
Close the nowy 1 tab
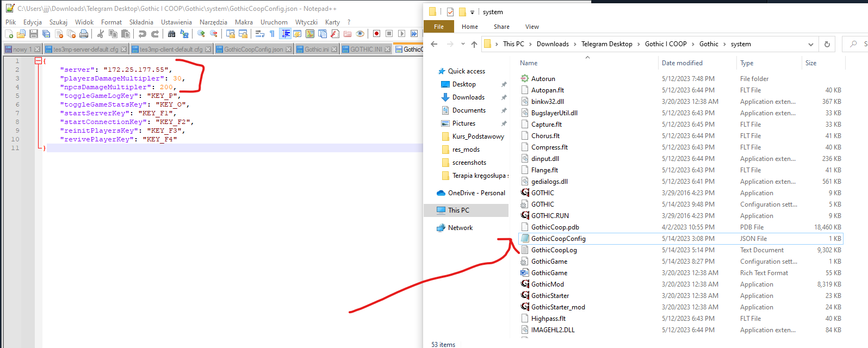pyautogui.click(x=37, y=49)
